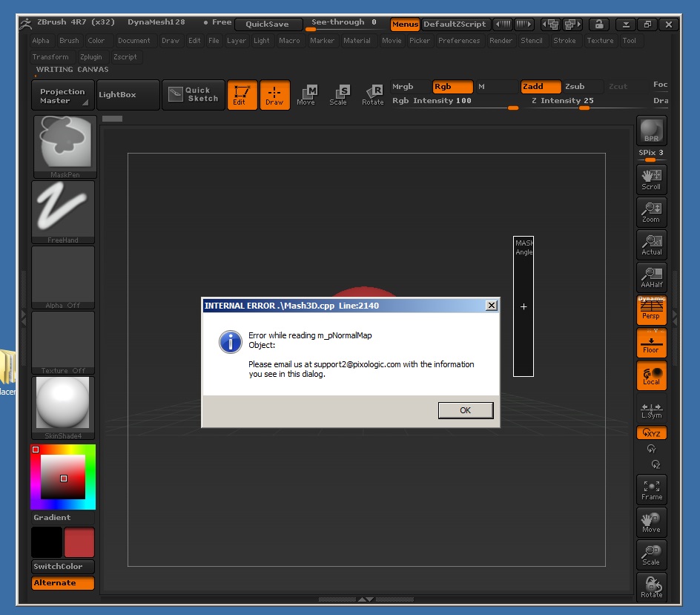The height and width of the screenshot is (615, 700).
Task: Open the FreeHand stroke picker
Action: click(x=63, y=211)
